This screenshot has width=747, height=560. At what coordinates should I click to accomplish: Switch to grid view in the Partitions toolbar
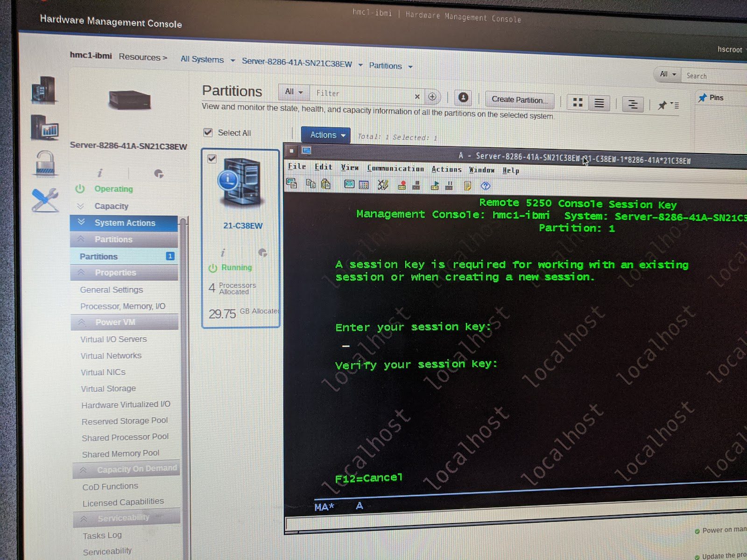577,103
